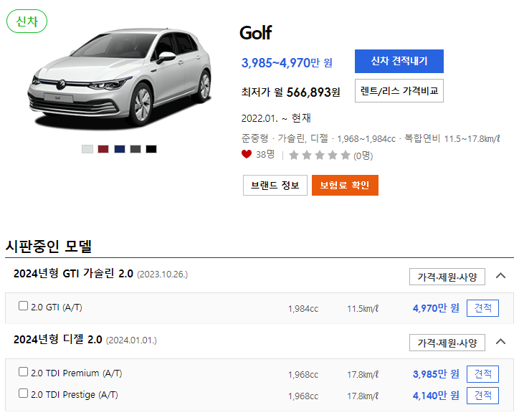Click the 2.0 GTI (A/T) label

pos(56,307)
